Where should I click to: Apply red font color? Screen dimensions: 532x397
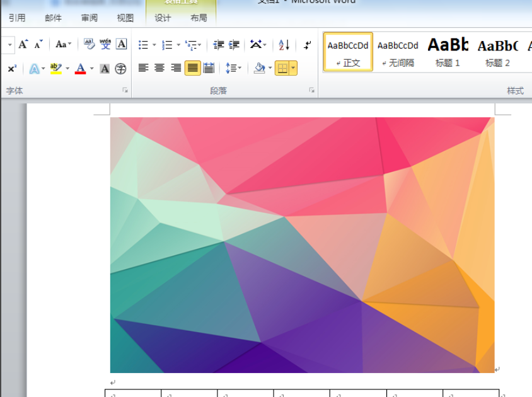tap(81, 69)
